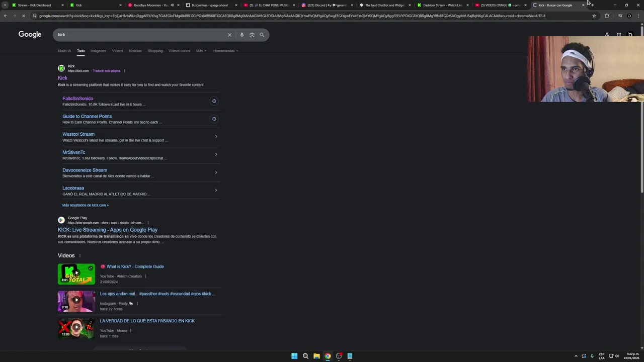
Task: Open options for Pasty Instagram video
Action: coord(137,303)
